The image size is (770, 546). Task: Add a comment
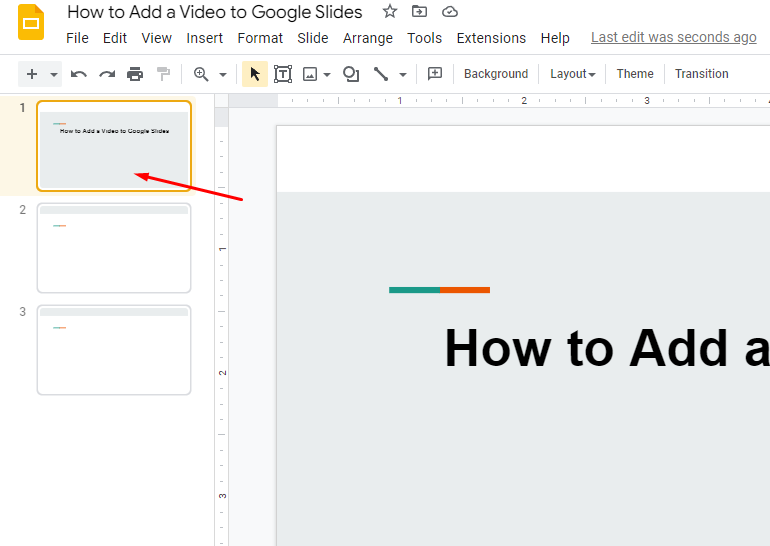(x=435, y=74)
